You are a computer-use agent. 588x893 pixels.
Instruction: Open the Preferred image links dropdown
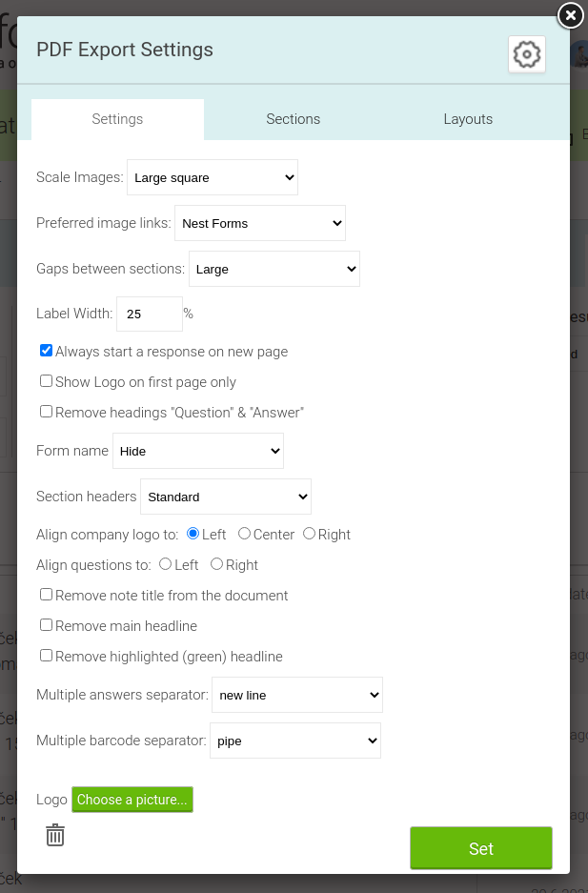(x=260, y=223)
